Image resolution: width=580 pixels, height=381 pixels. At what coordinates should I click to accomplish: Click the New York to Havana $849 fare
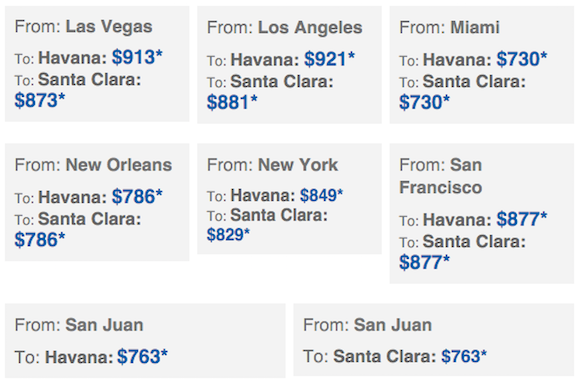click(x=321, y=195)
